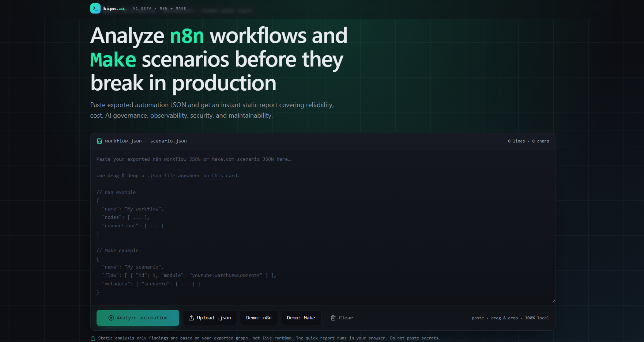
Task: Click the JSON file icon beside workflow.json
Action: [x=99, y=141]
